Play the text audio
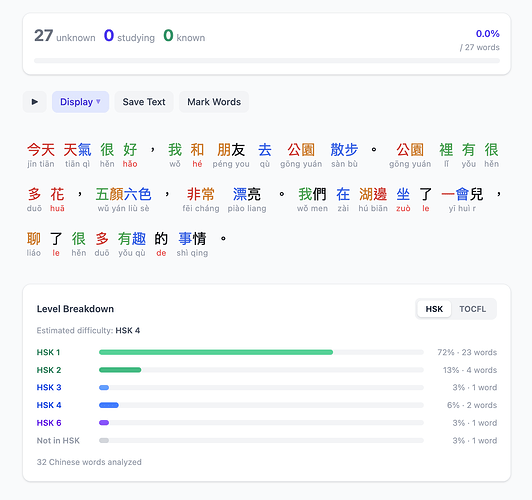This screenshot has height=500, width=532. [x=35, y=102]
